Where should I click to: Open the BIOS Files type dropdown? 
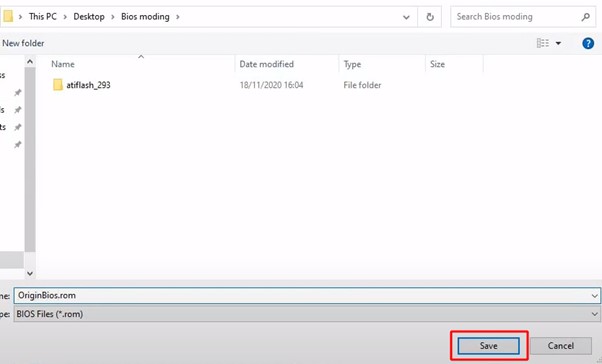[x=307, y=314]
